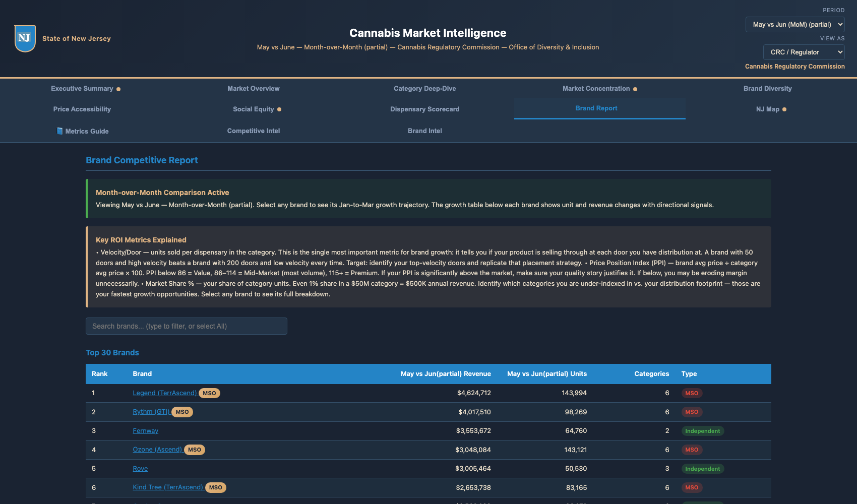Open the Category Deep-Dive tab
The image size is (857, 504).
(x=424, y=89)
